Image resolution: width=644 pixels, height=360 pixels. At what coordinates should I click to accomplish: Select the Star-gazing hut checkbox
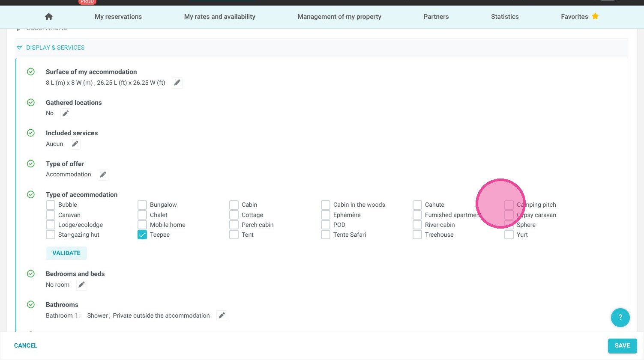pyautogui.click(x=51, y=235)
